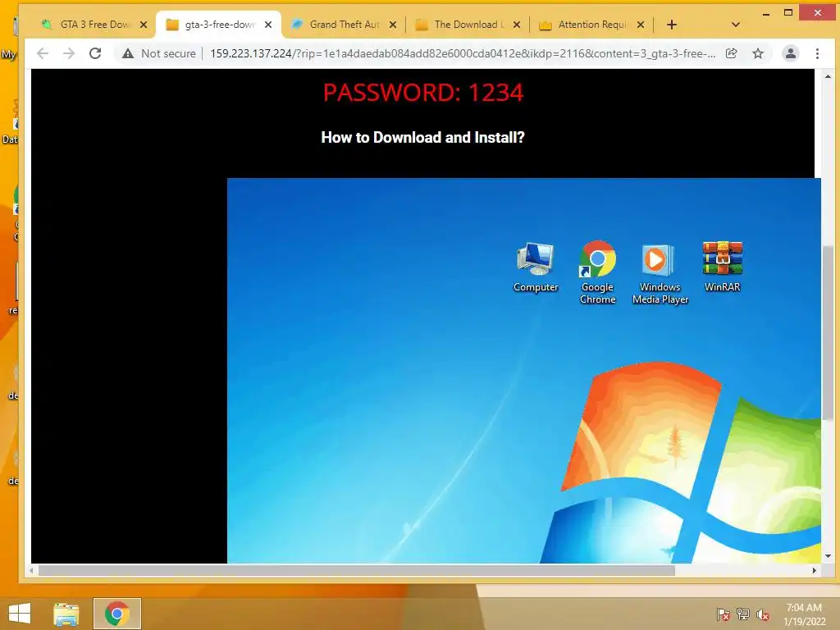Open the Chrome profile menu

pos(790,53)
